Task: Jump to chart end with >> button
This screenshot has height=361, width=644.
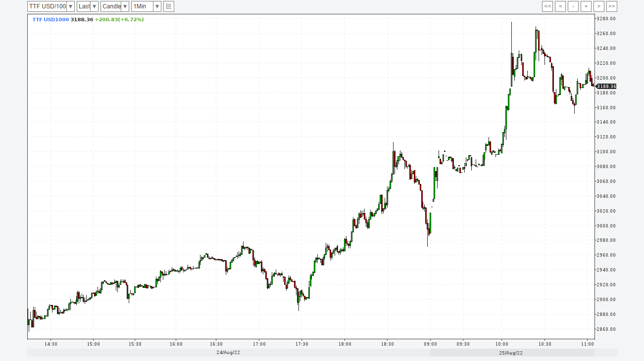Action: pyautogui.click(x=612, y=6)
